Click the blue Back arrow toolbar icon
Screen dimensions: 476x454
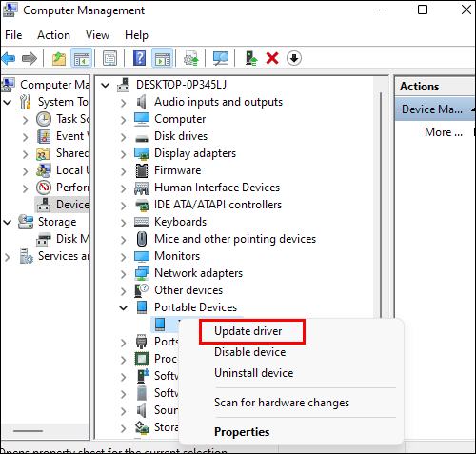(9, 58)
